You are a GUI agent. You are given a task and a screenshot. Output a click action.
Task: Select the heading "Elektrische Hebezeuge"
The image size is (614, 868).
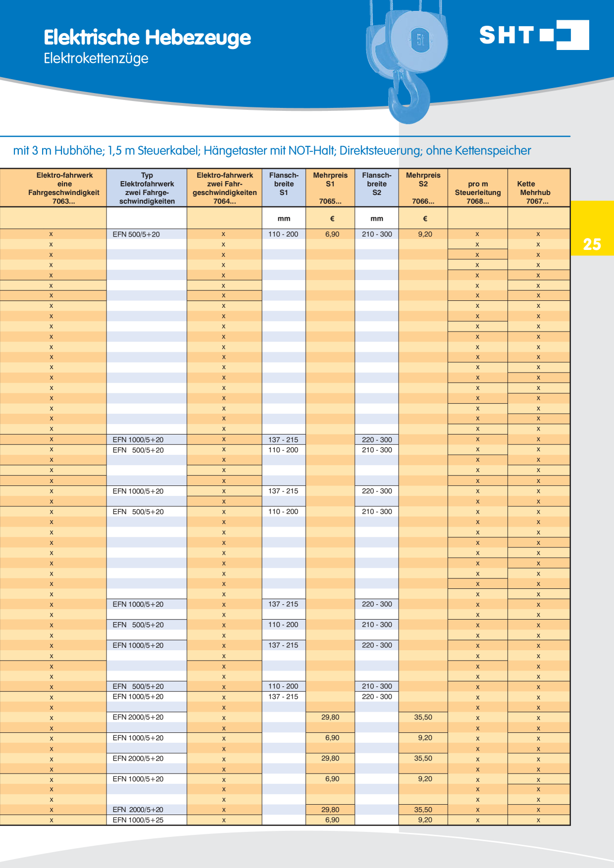147,38
